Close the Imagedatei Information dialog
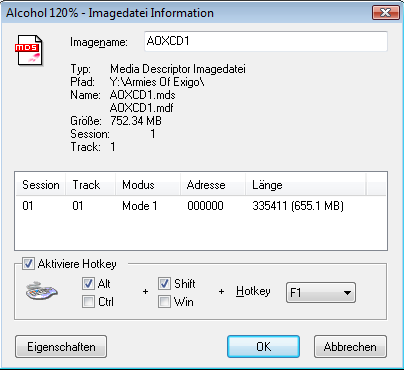 [x=386, y=13]
